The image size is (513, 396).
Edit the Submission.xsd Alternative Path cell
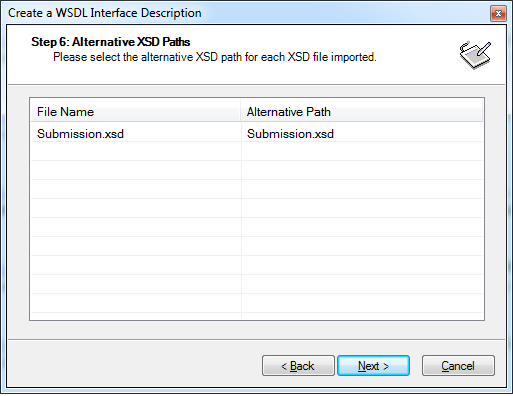click(x=362, y=134)
